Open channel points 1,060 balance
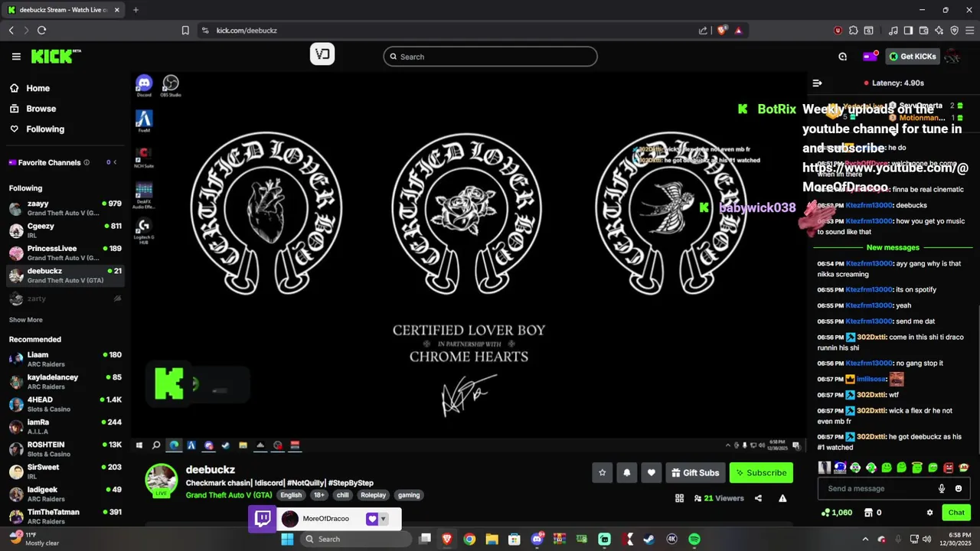 [836, 513]
